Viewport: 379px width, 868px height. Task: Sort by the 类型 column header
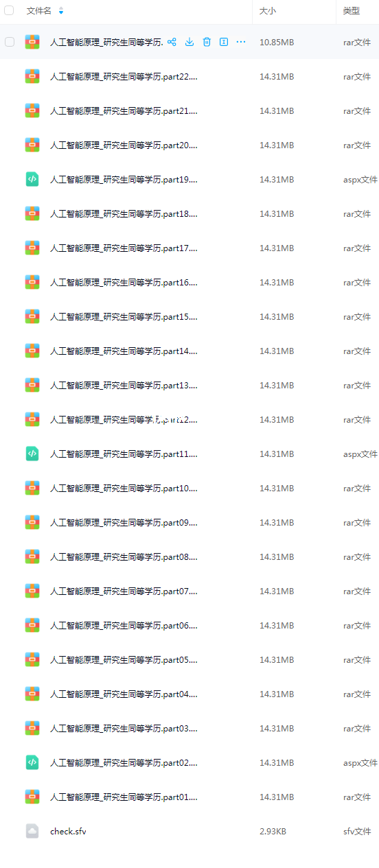[352, 11]
